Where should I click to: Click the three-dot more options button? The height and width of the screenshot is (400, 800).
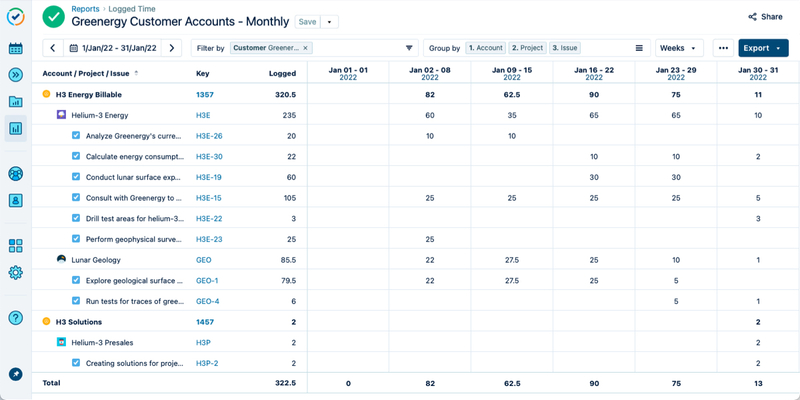(723, 48)
